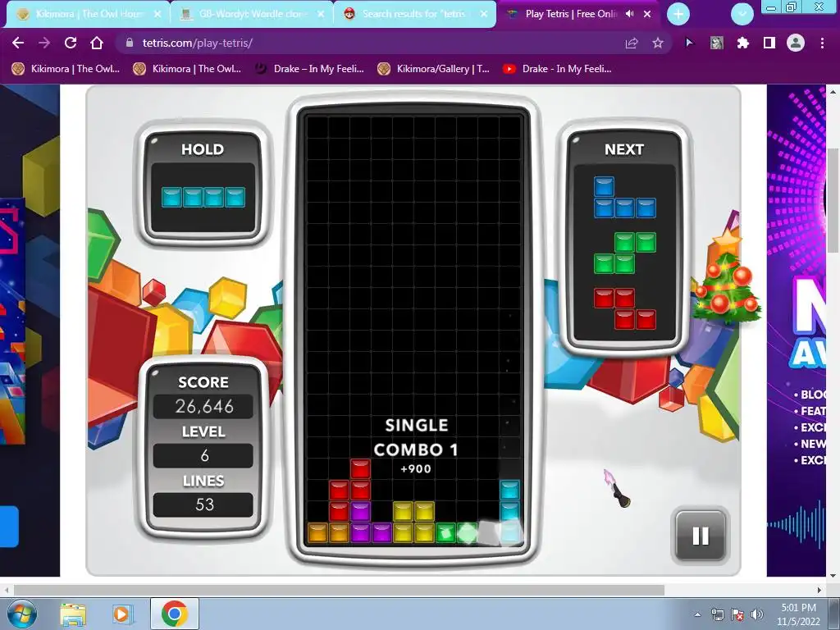This screenshot has width=840, height=630.
Task: Click the scroll right arrow at the bottom
Action: 819,590
